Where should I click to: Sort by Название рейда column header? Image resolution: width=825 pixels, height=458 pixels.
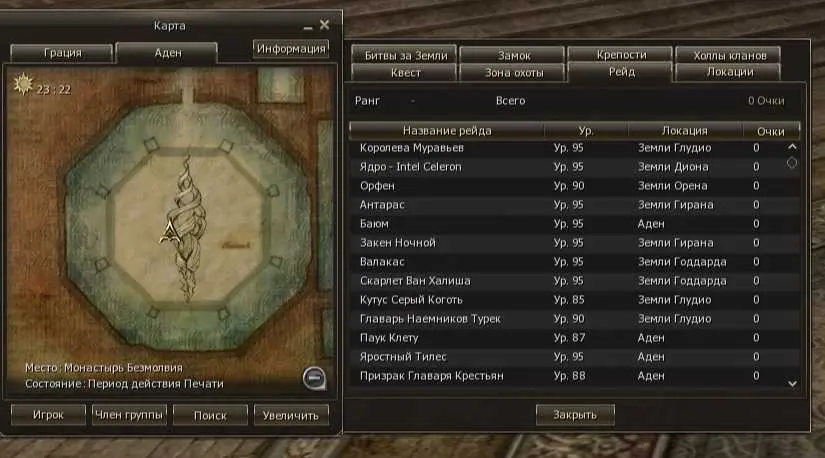tap(447, 130)
